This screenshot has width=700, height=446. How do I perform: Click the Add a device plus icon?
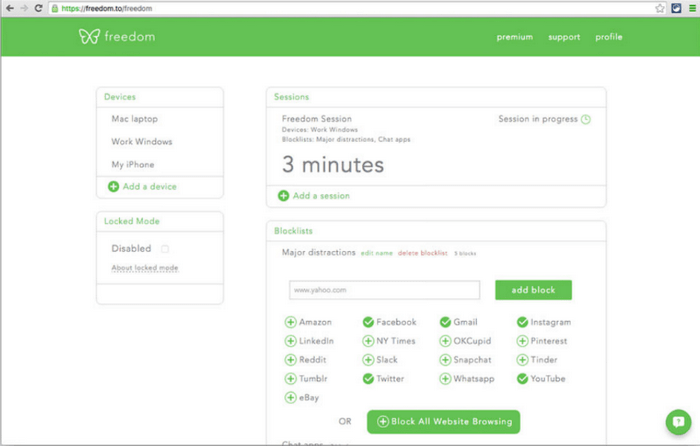tap(113, 187)
